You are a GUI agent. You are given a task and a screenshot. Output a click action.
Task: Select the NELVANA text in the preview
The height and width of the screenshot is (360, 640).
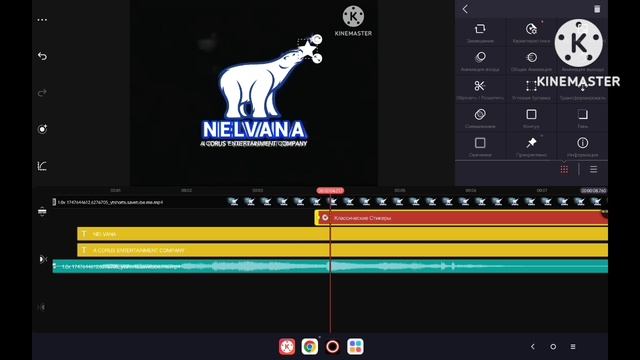pos(254,130)
